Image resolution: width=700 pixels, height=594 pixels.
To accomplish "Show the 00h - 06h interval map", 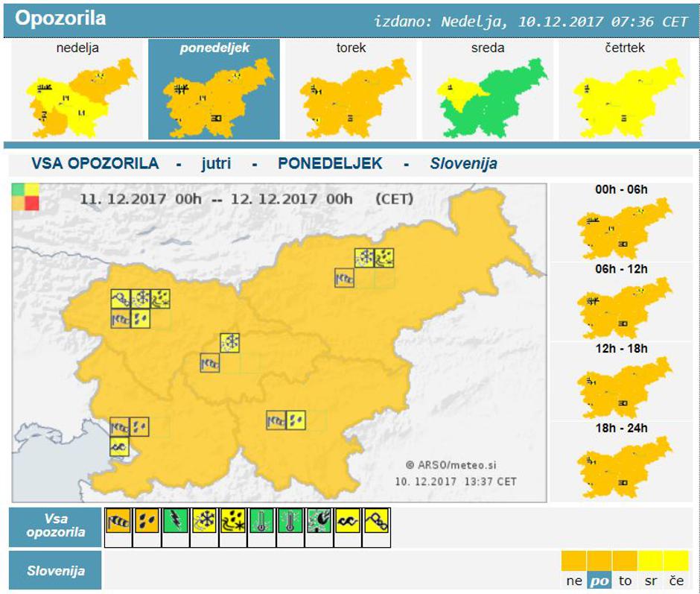I will [621, 222].
